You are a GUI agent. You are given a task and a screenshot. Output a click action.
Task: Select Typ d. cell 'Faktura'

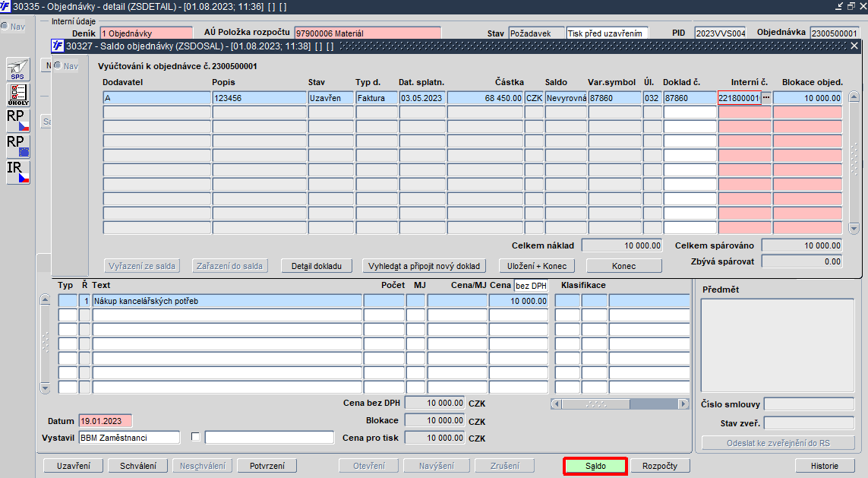point(377,98)
